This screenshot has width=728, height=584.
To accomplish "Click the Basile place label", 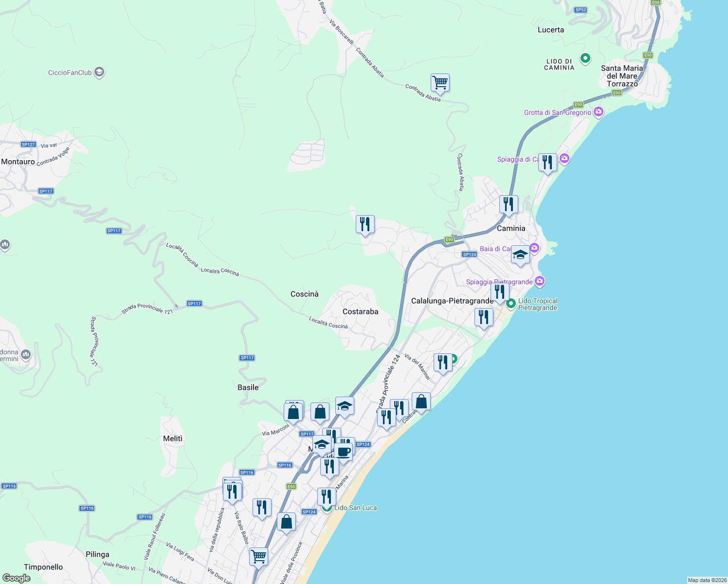I will point(248,387).
